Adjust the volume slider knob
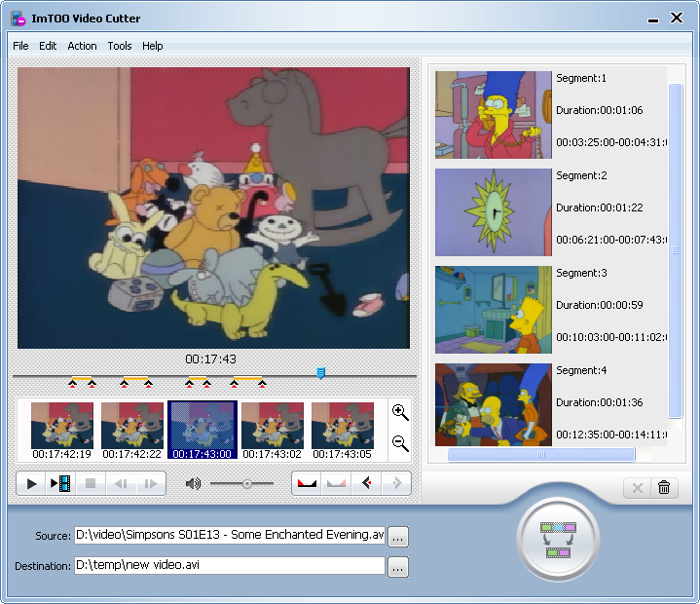The height and width of the screenshot is (604, 700). [247, 484]
